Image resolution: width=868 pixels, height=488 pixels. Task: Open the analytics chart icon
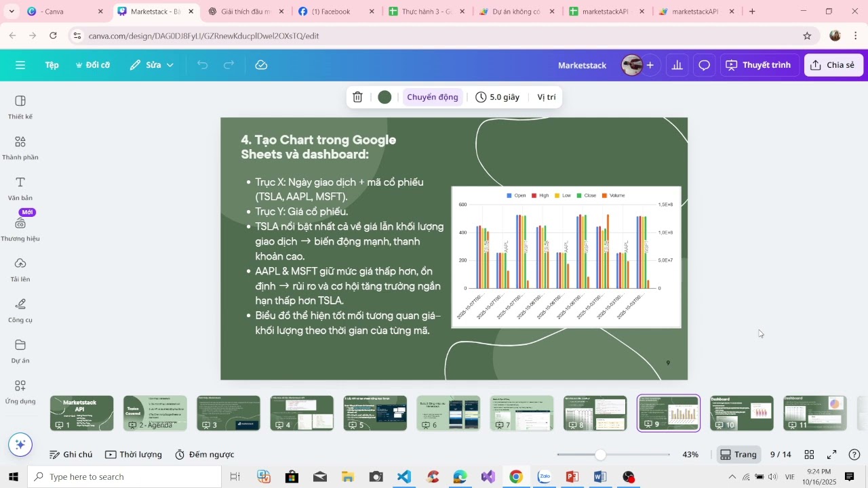(677, 65)
